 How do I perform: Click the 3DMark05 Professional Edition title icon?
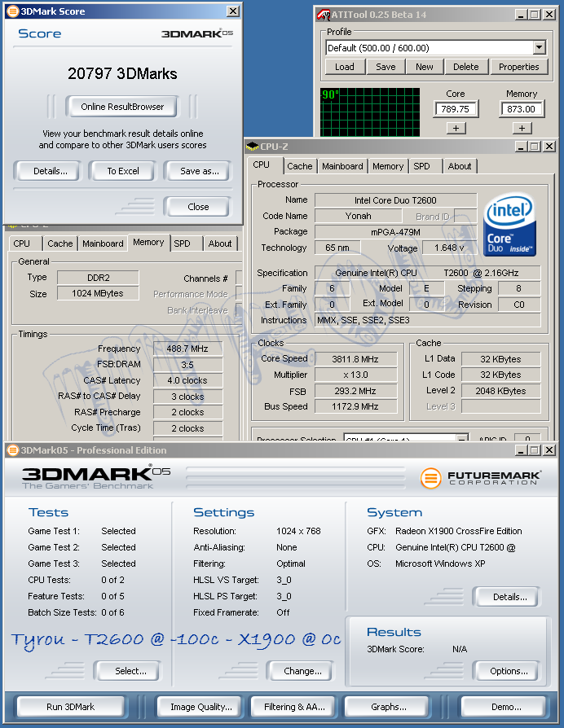13,450
